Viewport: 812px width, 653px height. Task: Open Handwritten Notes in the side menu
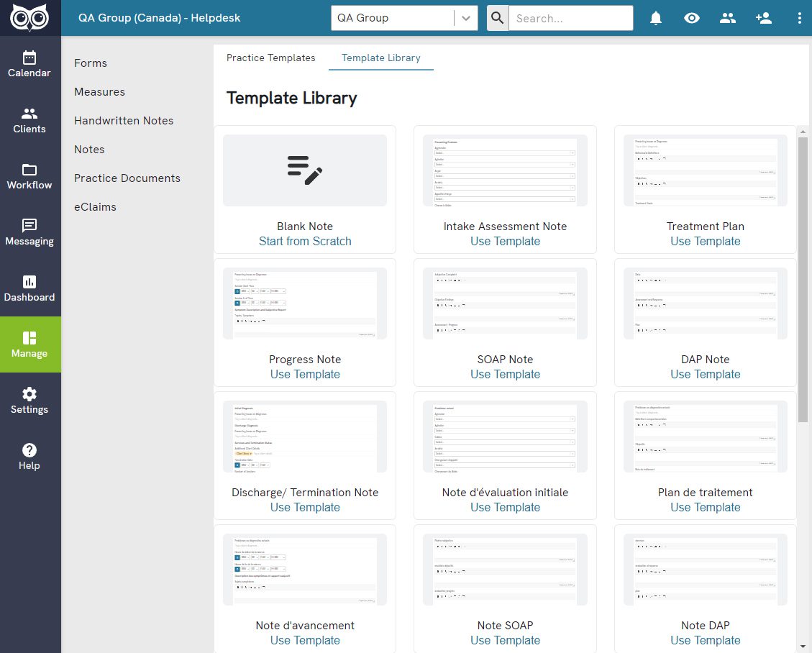tap(124, 121)
